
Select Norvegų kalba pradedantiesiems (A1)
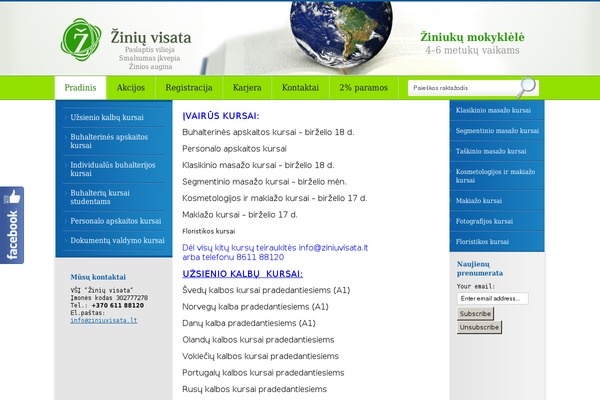(x=255, y=307)
